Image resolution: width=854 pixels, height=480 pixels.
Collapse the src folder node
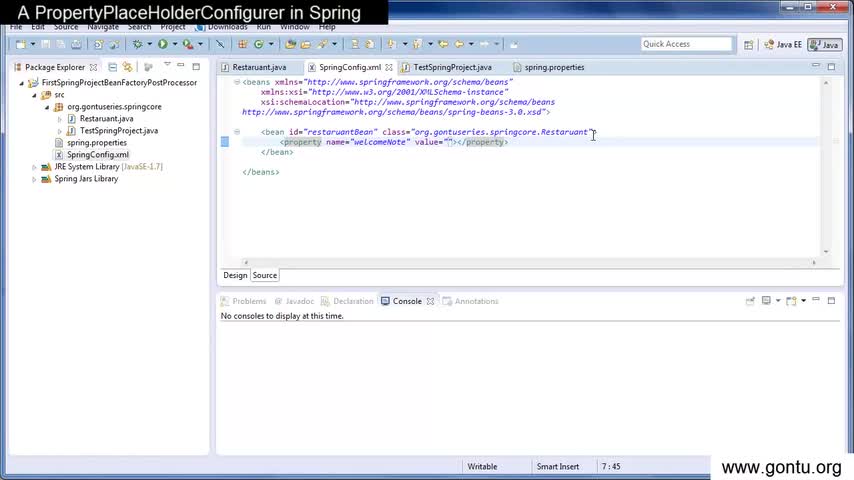(x=34, y=95)
